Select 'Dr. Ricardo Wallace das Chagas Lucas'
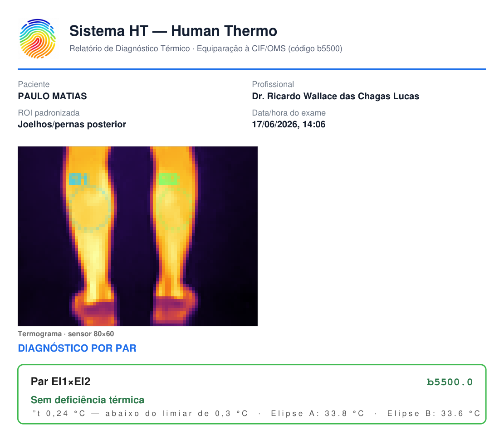Viewport: 504px width, 435px height. (336, 97)
